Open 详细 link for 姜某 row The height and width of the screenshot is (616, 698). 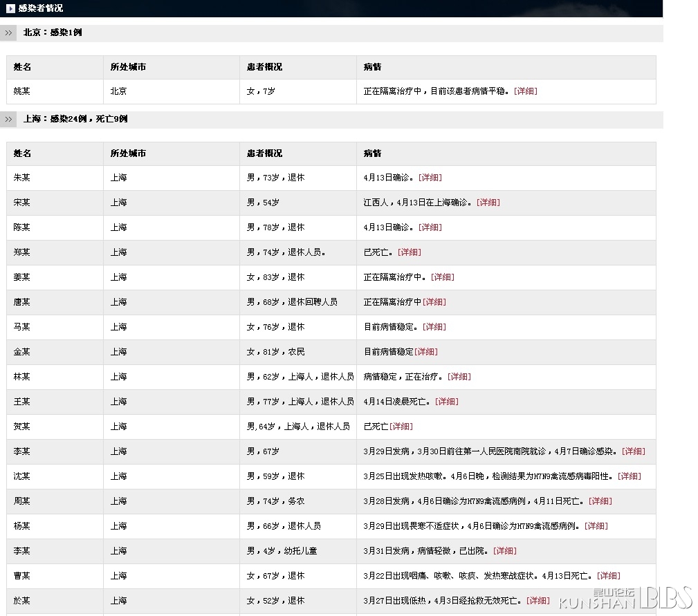pos(443,277)
